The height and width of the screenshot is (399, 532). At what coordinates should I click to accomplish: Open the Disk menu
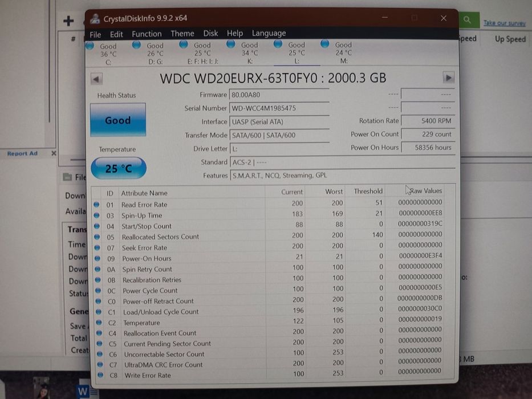[x=210, y=33]
